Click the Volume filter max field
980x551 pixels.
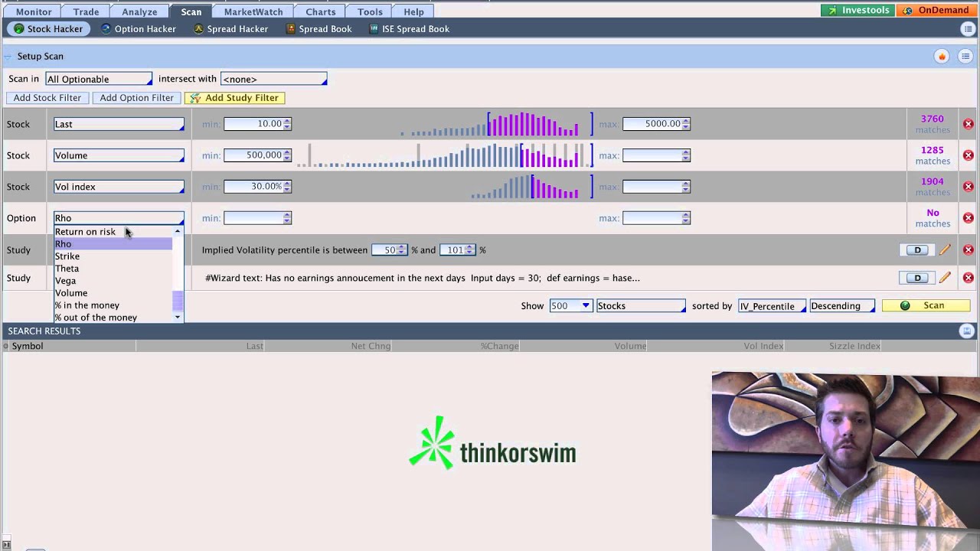652,155
